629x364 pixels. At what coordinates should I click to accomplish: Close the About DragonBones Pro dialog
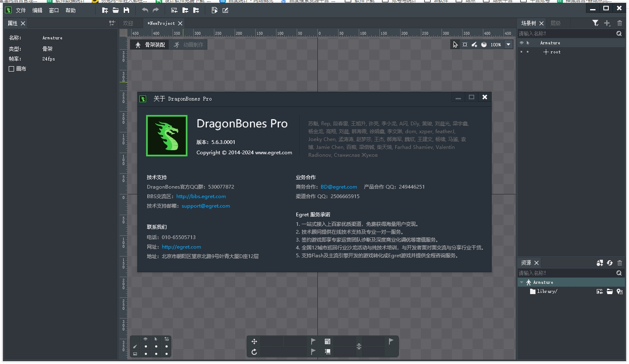click(485, 97)
